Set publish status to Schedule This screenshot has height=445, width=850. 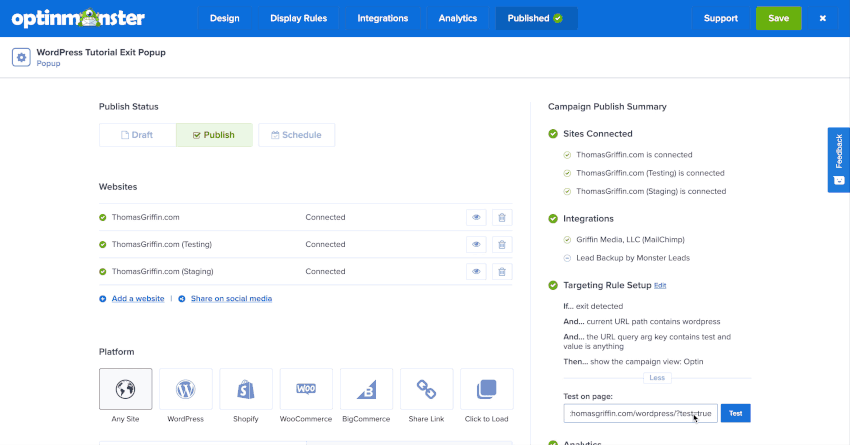tap(297, 135)
